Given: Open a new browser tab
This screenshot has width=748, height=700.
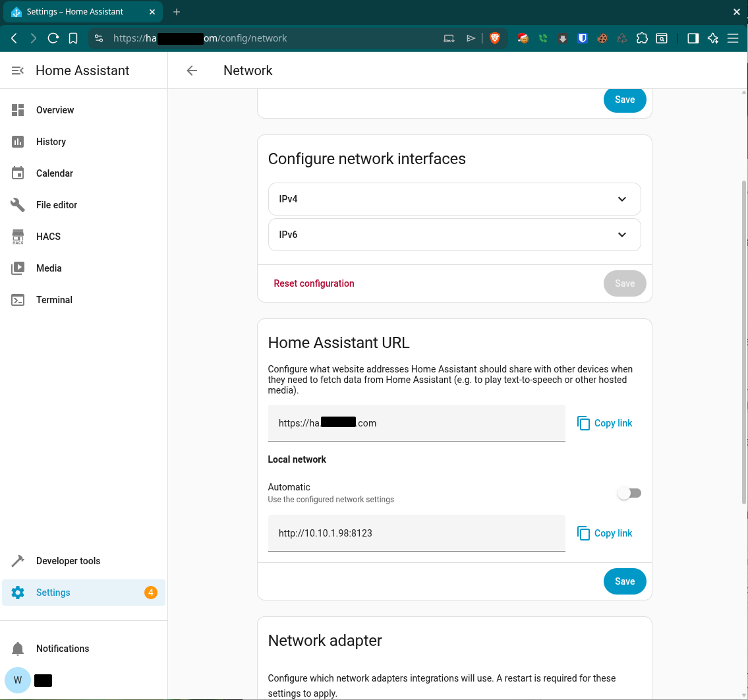Looking at the screenshot, I should (177, 12).
